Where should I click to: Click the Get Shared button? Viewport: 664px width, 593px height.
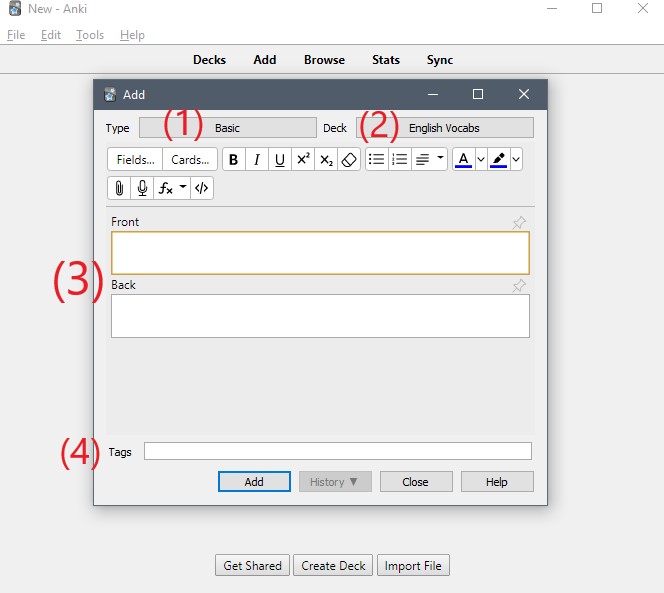point(252,565)
